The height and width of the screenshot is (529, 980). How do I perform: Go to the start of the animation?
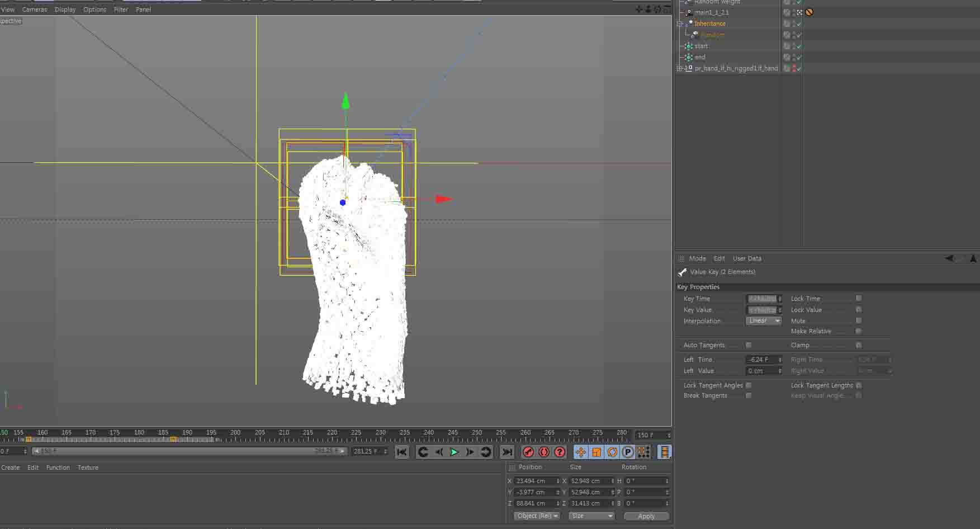(x=401, y=452)
